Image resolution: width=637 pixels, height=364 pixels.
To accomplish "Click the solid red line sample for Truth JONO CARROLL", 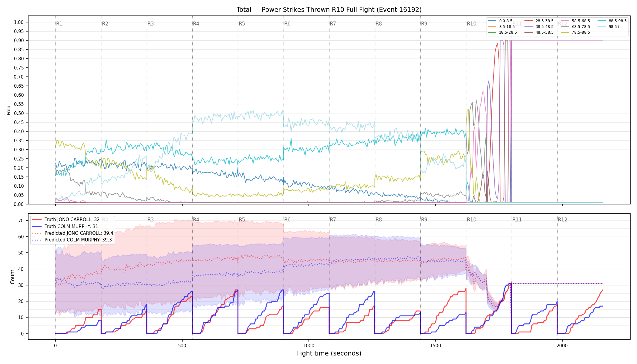I will 37,220.
